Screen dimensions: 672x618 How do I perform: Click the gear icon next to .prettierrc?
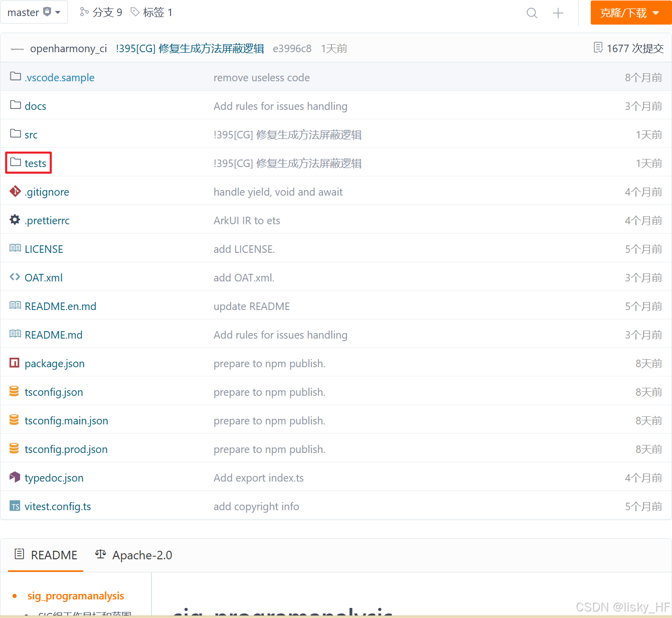[x=15, y=220]
